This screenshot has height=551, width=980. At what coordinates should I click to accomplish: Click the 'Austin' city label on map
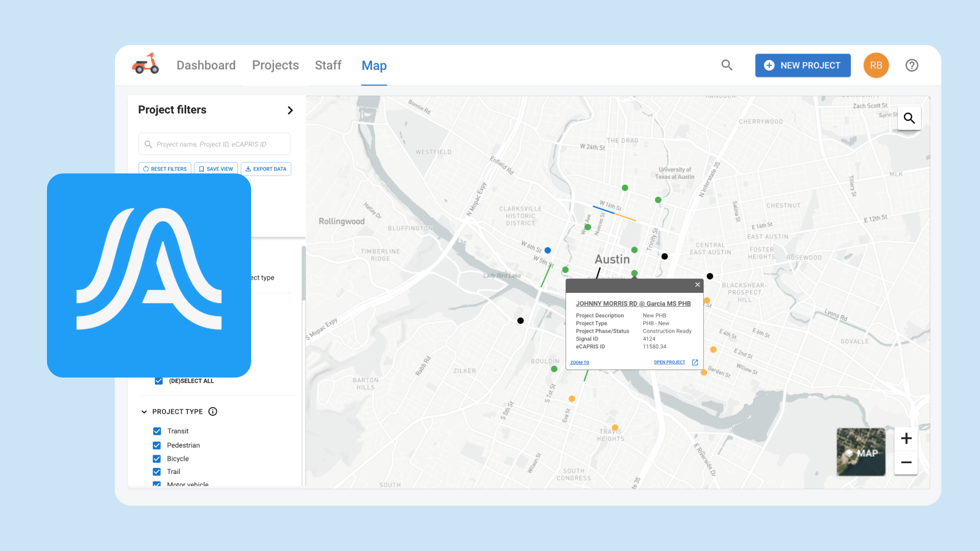pos(612,259)
